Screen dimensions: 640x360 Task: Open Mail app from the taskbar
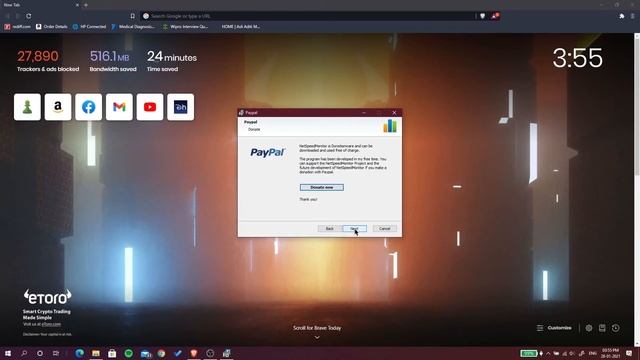coord(145,353)
